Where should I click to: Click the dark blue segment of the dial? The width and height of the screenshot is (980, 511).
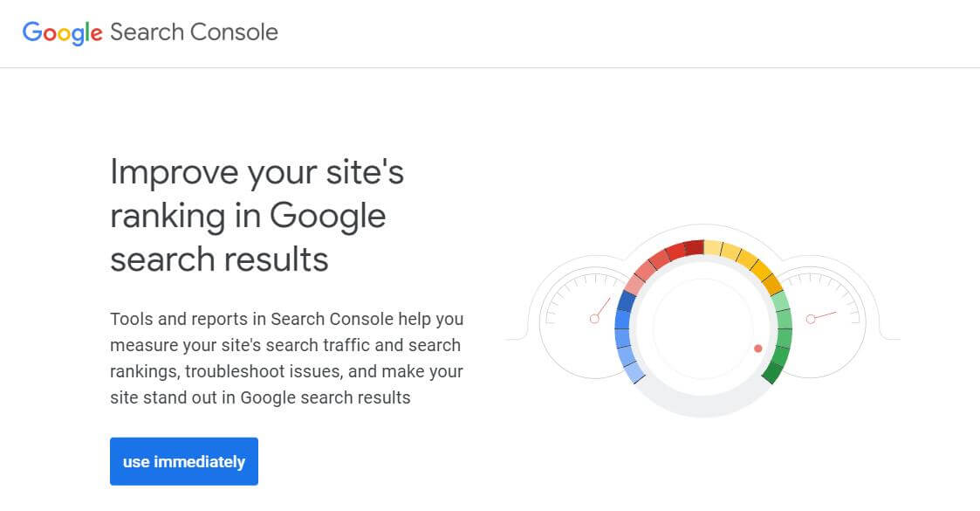(627, 300)
